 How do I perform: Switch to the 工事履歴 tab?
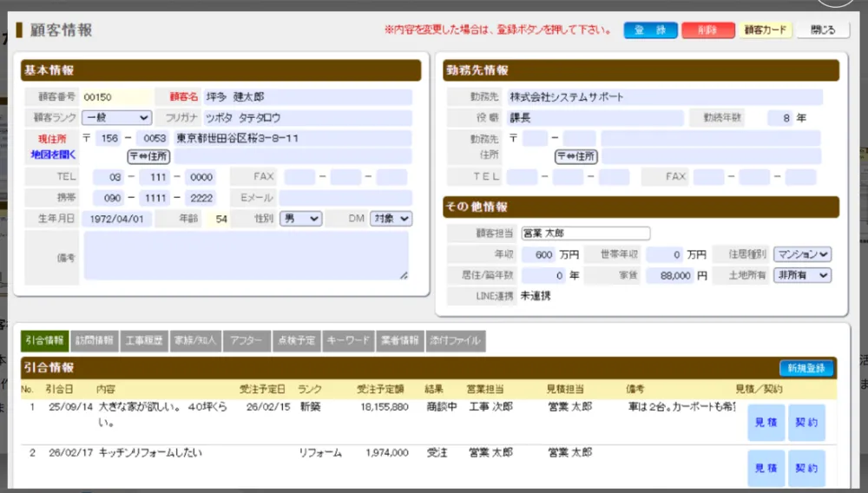pos(144,341)
